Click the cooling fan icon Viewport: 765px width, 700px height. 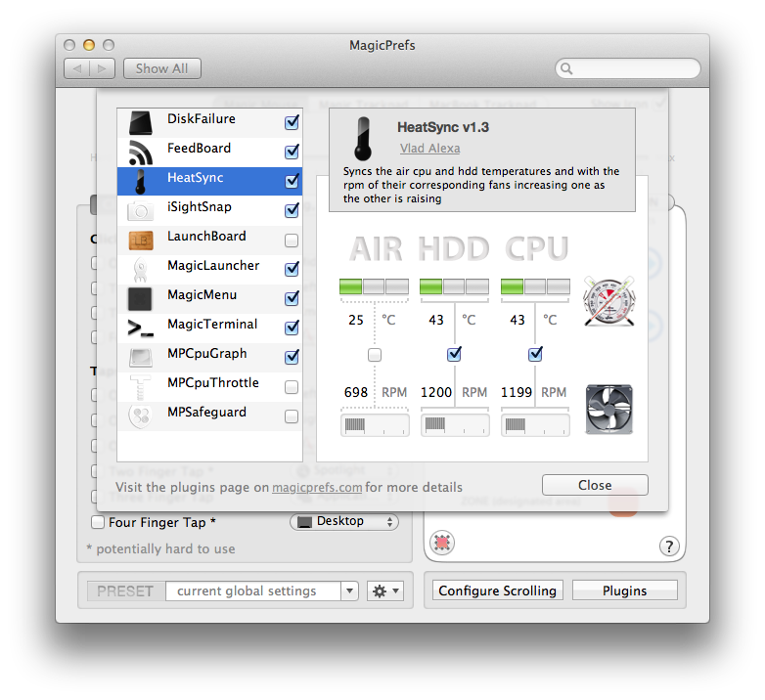point(608,410)
